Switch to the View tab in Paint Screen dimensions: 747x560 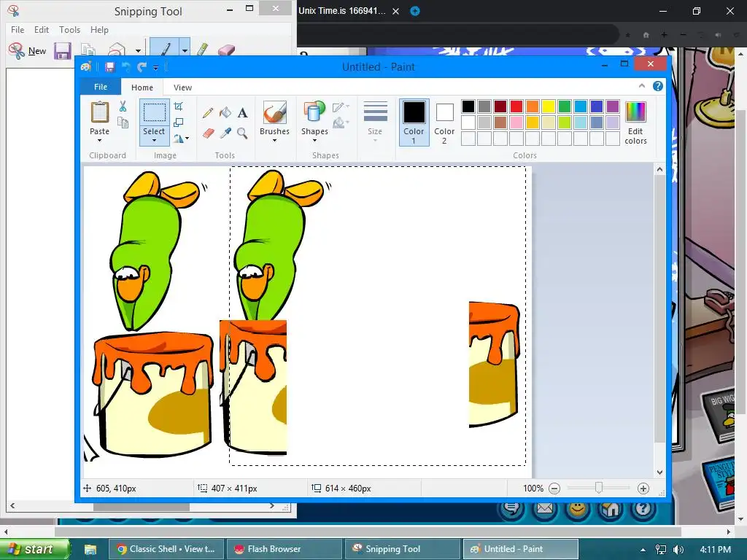click(182, 87)
